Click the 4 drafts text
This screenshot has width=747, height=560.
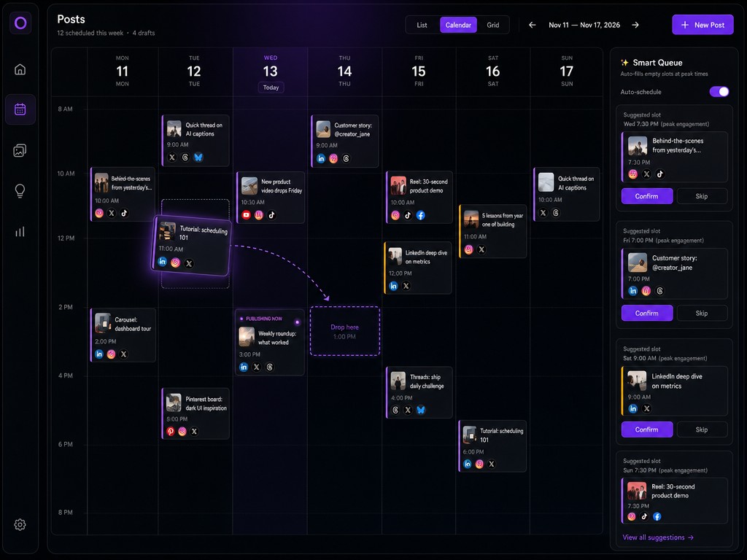144,33
